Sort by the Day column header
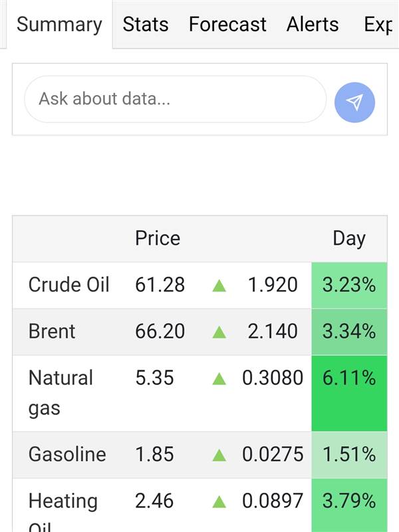 (349, 239)
